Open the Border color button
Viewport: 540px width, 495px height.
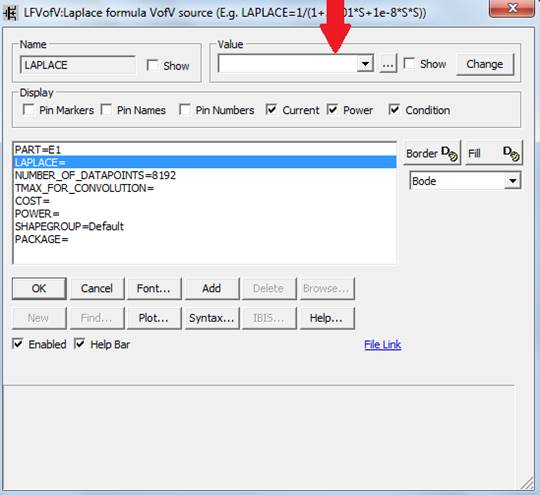[x=432, y=153]
